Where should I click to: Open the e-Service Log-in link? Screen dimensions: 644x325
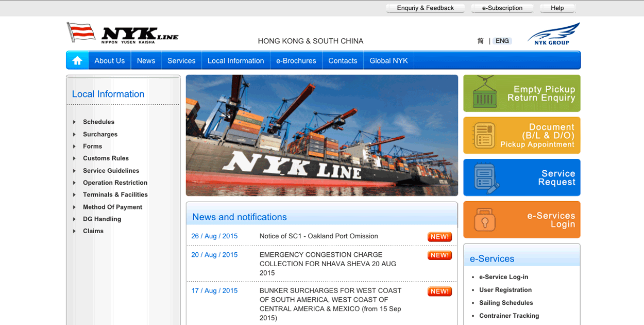point(503,277)
